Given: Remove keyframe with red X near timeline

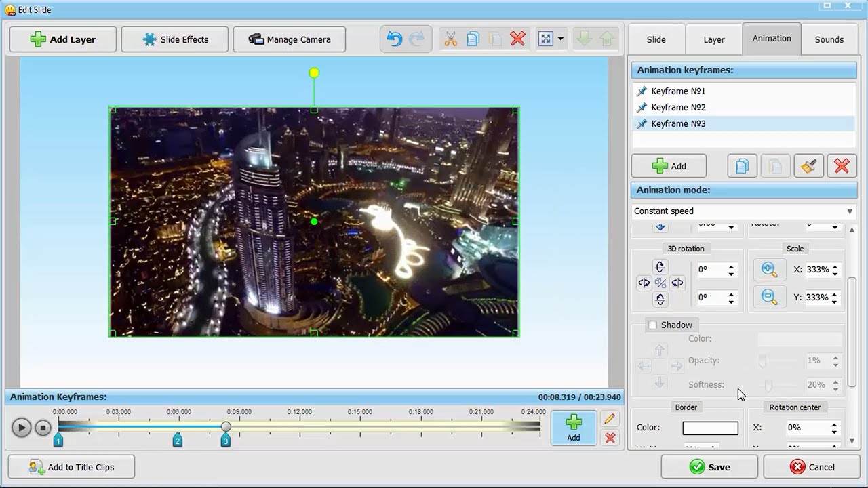Looking at the screenshot, I should [x=610, y=438].
